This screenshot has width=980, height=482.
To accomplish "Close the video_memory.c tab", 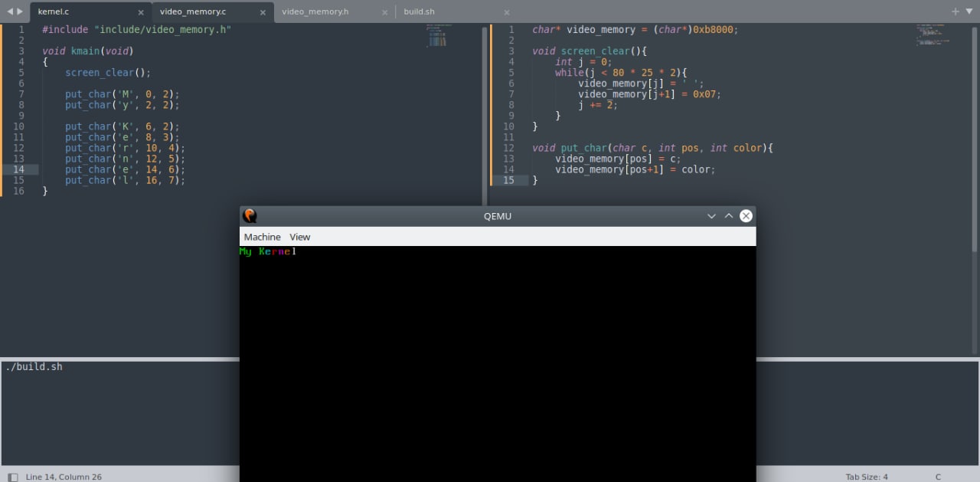I will click(x=263, y=12).
